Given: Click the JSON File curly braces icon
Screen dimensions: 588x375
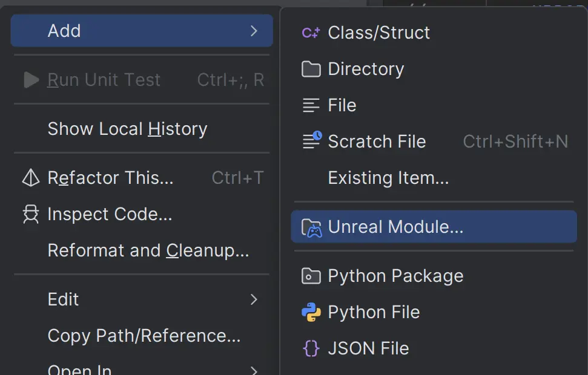Looking at the screenshot, I should (311, 349).
